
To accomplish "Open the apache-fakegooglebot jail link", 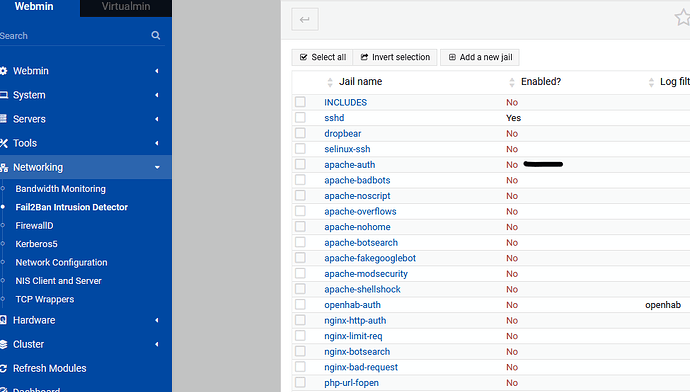I will (x=370, y=258).
